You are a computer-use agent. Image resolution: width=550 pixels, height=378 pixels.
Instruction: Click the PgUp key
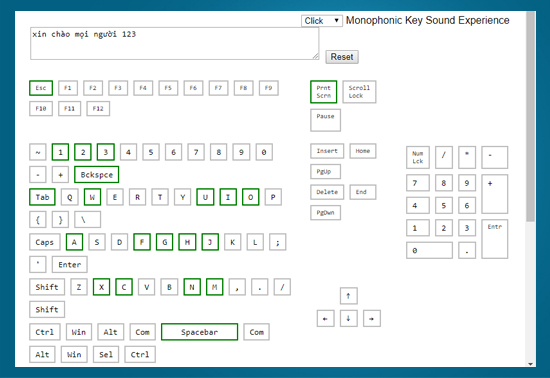[326, 172]
